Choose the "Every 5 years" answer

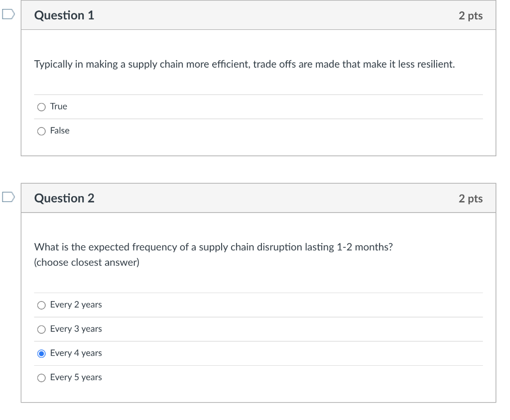[x=41, y=378]
